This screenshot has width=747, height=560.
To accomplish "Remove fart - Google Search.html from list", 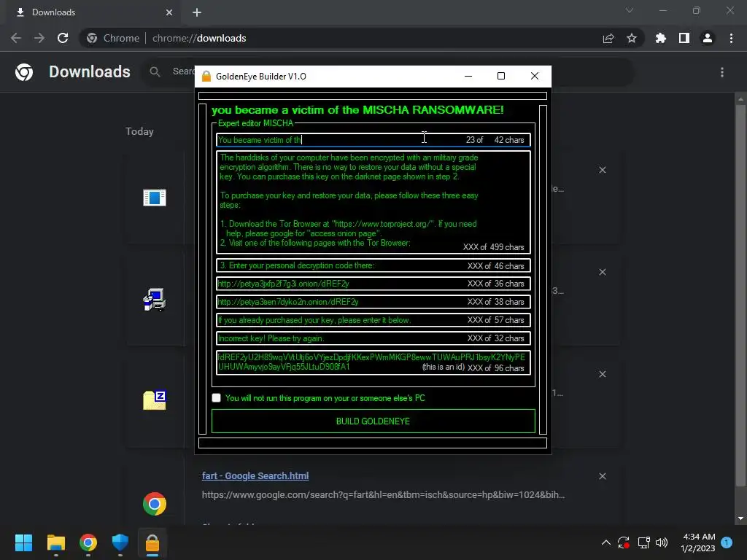I will [603, 476].
